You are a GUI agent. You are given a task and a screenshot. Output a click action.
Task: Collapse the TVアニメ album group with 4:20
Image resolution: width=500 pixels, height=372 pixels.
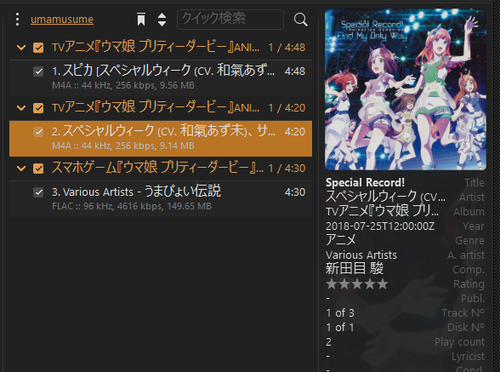tap(21, 108)
